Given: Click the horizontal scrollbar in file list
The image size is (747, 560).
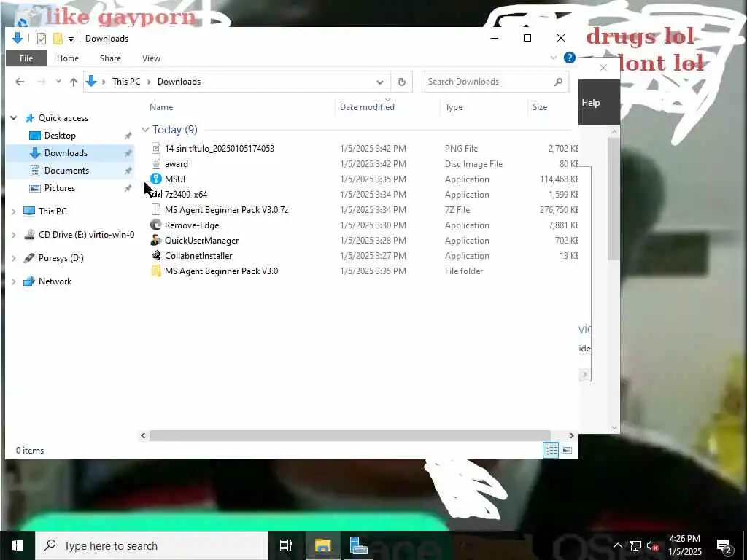Looking at the screenshot, I should [349, 435].
